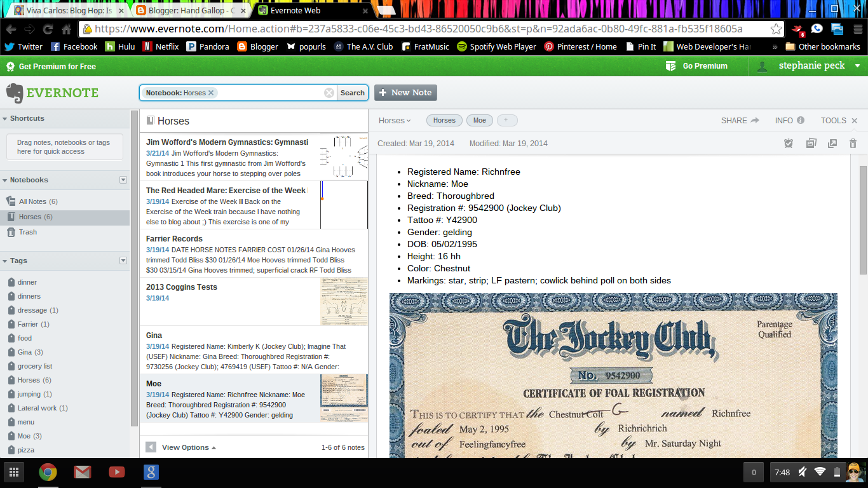
Task: Click red bird extension icon with badge
Action: [799, 30]
